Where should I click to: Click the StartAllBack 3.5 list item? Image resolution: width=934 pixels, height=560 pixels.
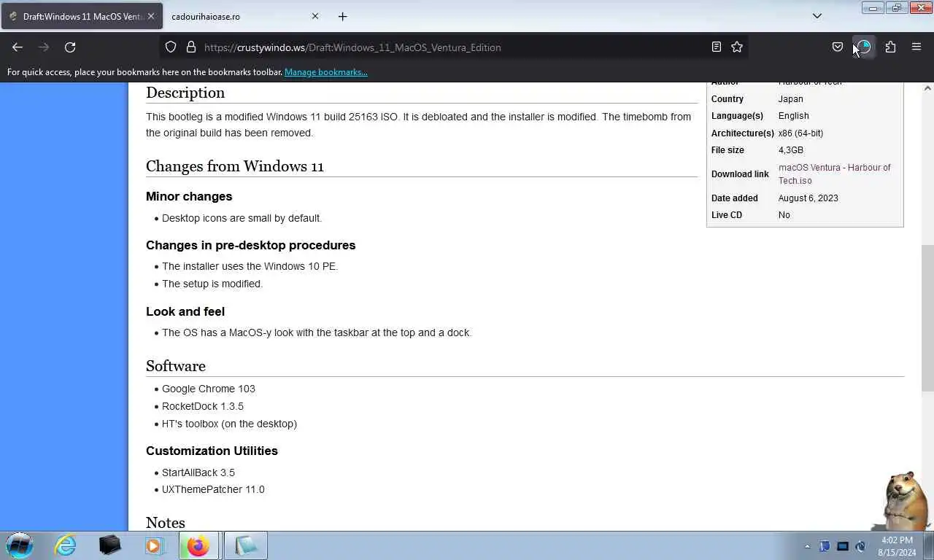pos(198,472)
